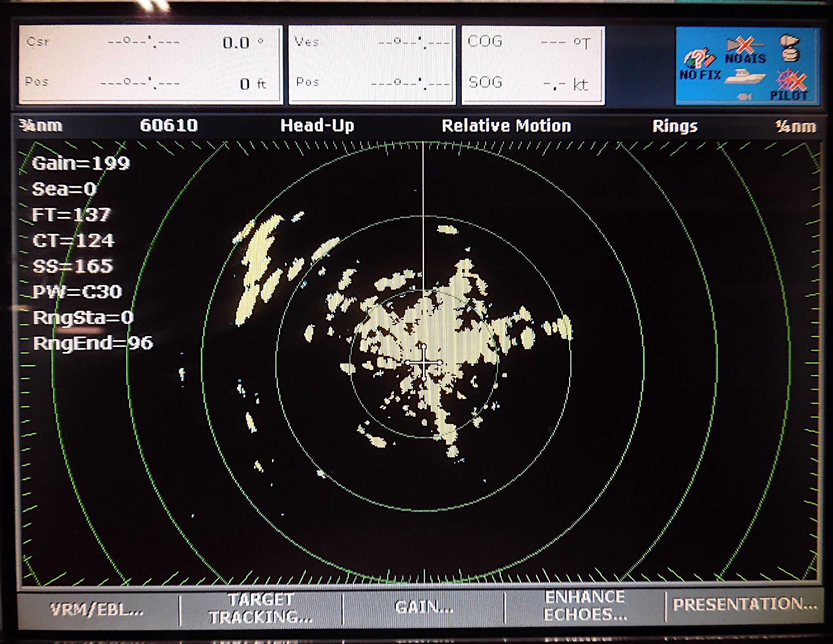Click the radar scanner status icon
This screenshot has height=644, width=833.
(790, 48)
